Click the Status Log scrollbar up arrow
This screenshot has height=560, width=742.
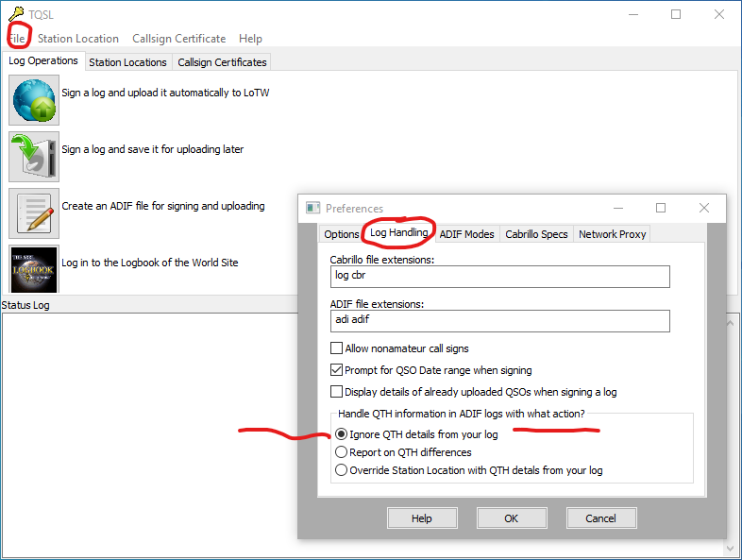(x=730, y=323)
